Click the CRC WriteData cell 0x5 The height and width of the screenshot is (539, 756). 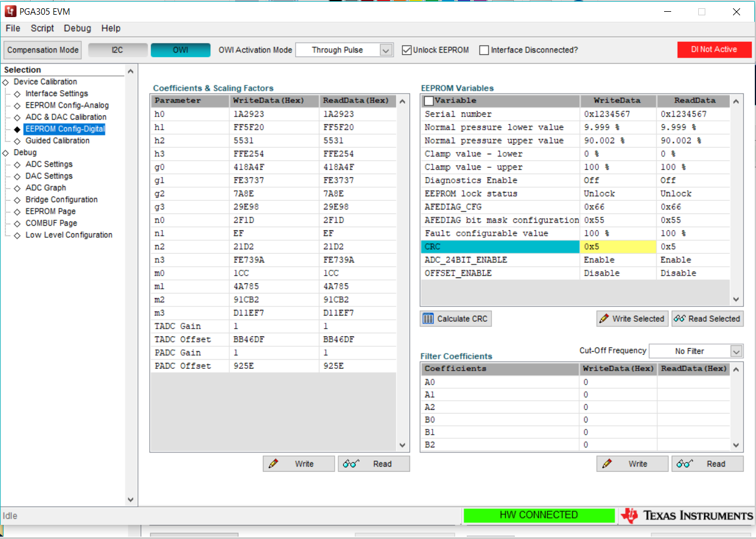click(x=619, y=247)
